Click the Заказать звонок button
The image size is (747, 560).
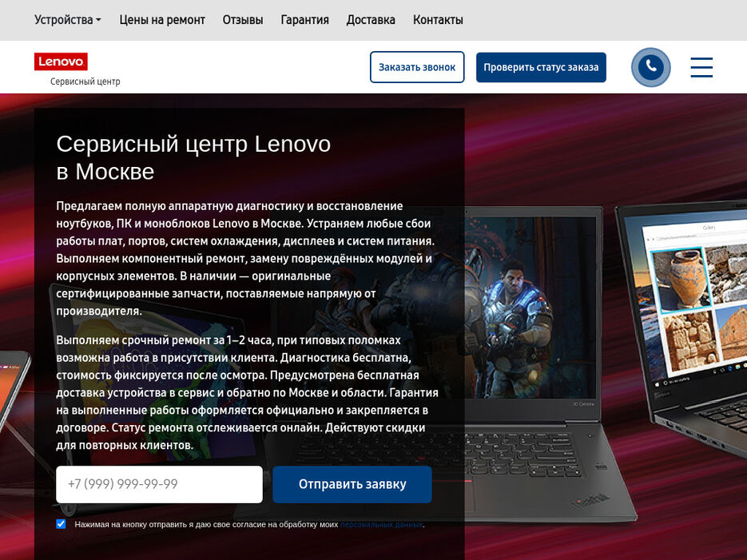coord(417,67)
